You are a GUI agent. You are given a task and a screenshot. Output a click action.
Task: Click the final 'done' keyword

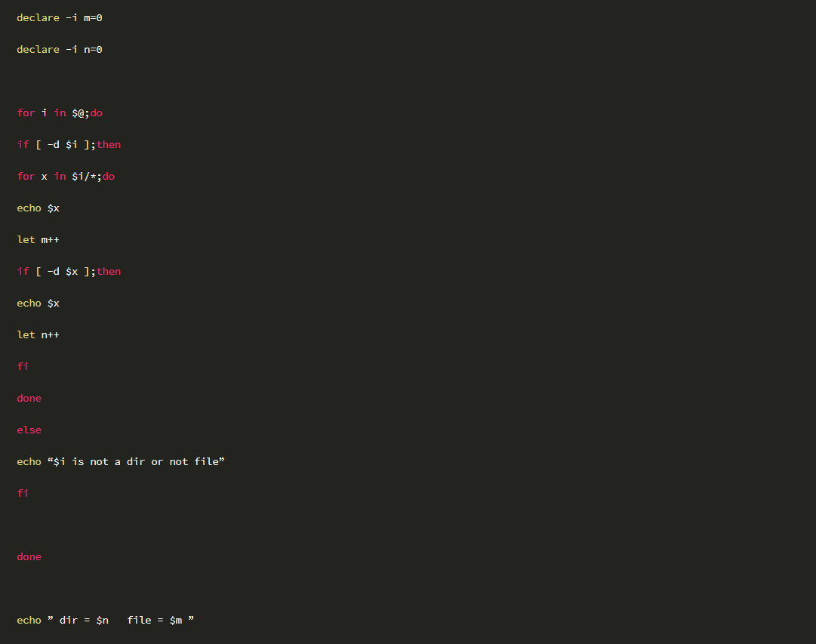pos(29,557)
